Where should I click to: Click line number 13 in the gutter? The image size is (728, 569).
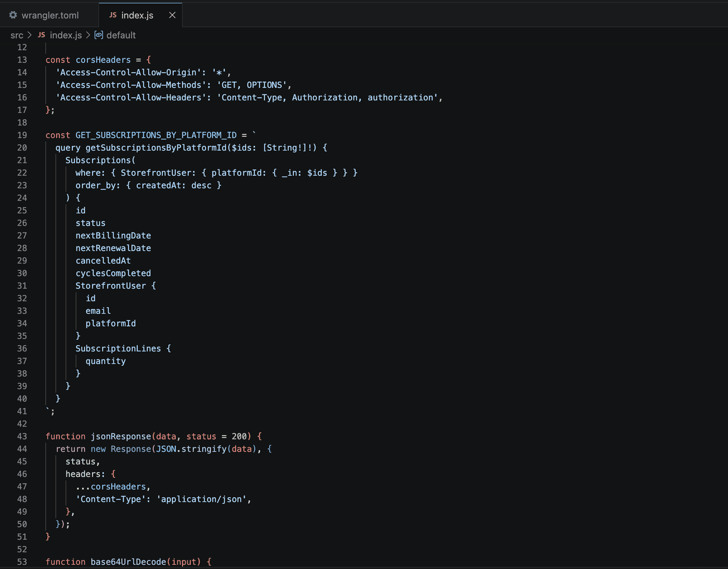(22, 60)
